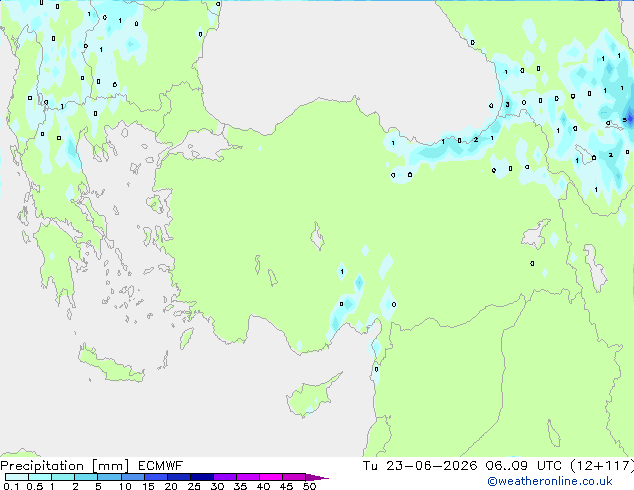Viewport: 634px width, 490px height.
Task: Click legend label "45"
Action: pos(286,486)
